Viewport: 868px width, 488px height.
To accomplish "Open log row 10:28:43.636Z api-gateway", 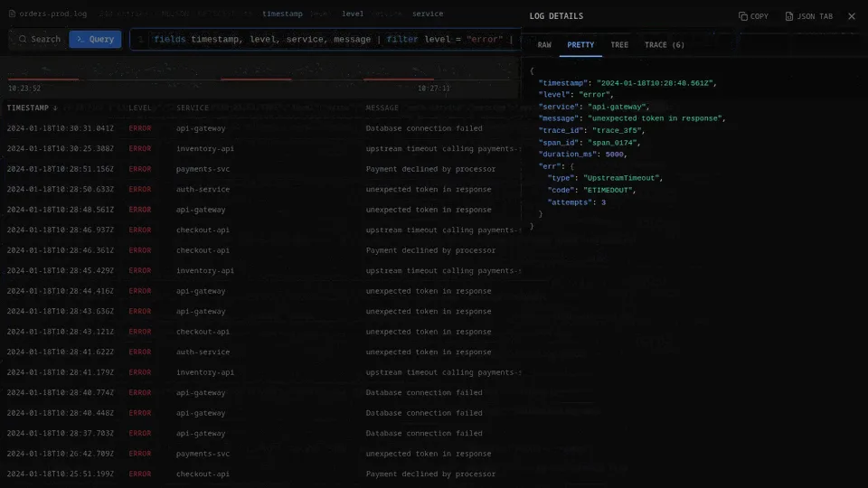I will [260, 312].
